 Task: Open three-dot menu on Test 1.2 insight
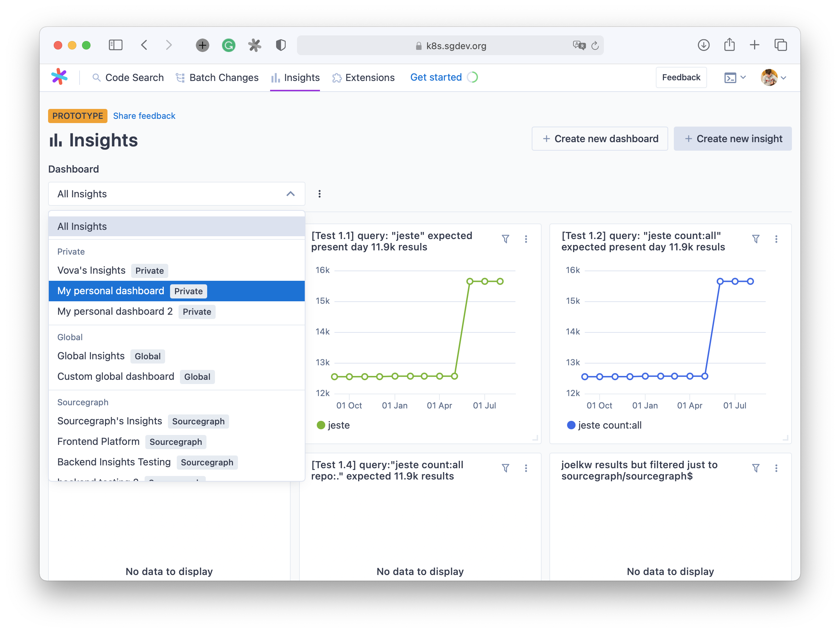(x=776, y=239)
